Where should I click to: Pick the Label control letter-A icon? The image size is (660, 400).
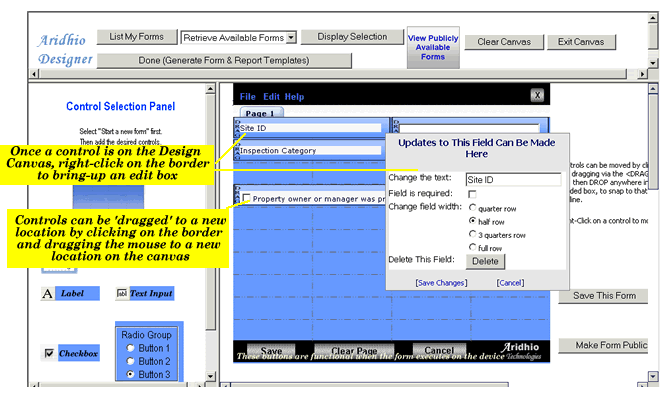(x=48, y=293)
